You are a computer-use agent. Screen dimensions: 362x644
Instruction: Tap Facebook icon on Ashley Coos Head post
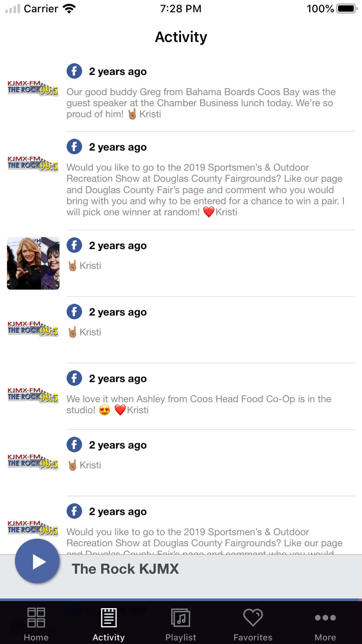pyautogui.click(x=74, y=378)
